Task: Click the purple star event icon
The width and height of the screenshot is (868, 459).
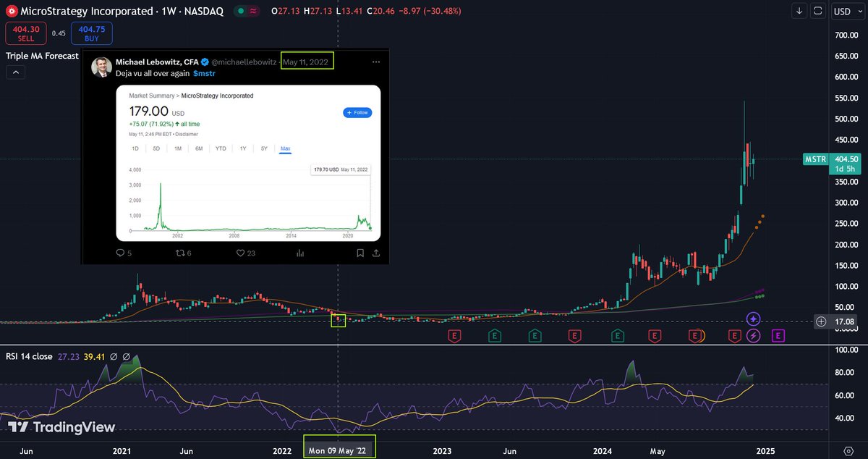Action: (x=753, y=319)
